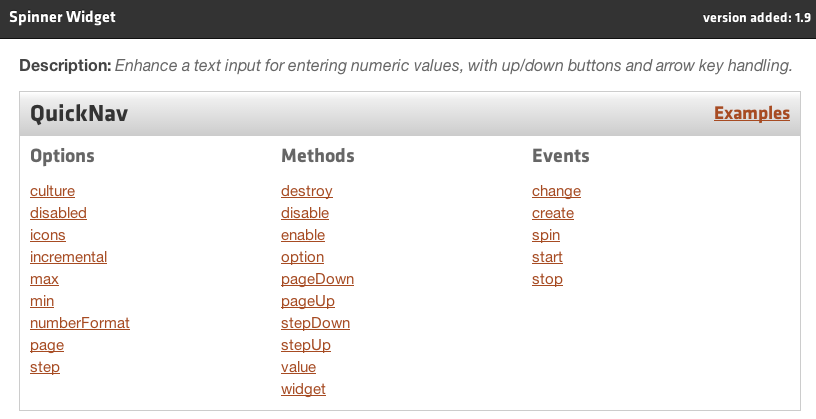Jump to the spin event
816x419 pixels.
[546, 235]
